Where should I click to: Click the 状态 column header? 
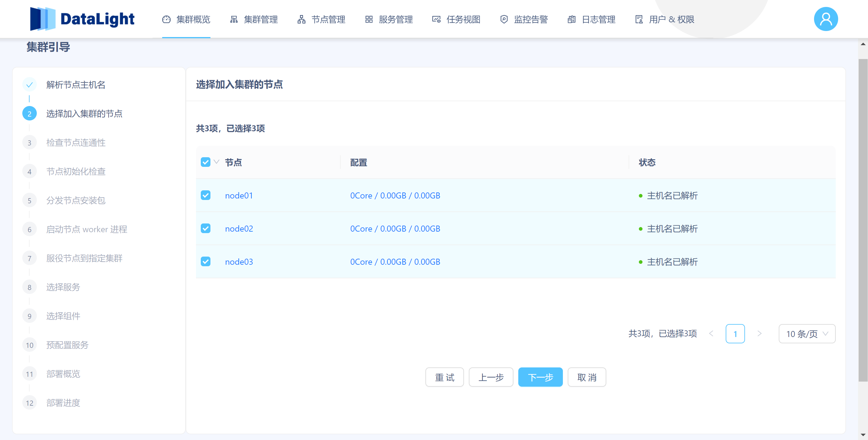(x=647, y=163)
